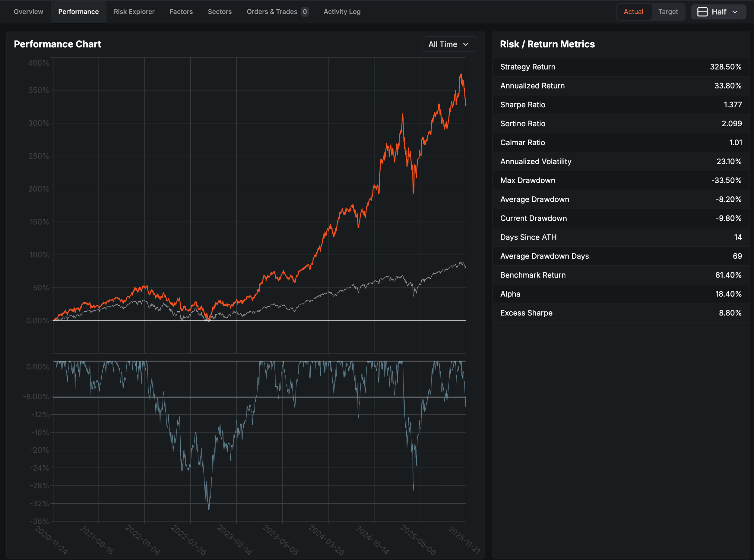Image resolution: width=754 pixels, height=560 pixels.
Task: Switch view to Target
Action: click(667, 12)
